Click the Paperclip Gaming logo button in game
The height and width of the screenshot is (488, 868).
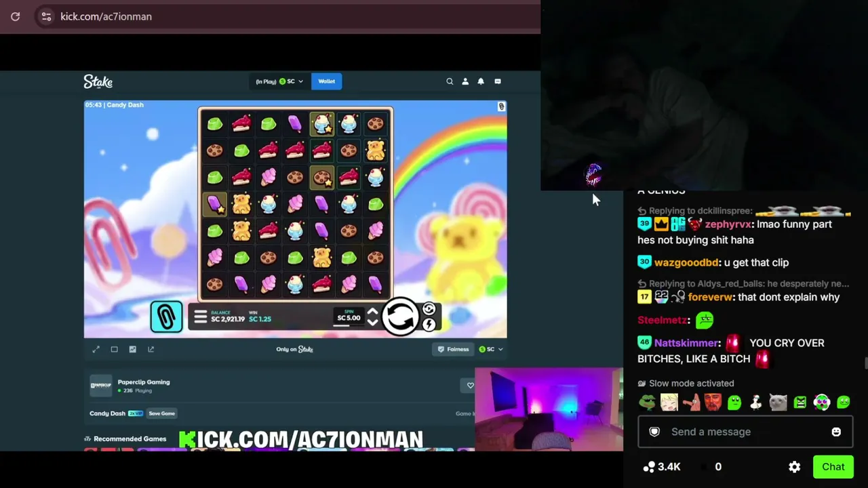pyautogui.click(x=166, y=316)
